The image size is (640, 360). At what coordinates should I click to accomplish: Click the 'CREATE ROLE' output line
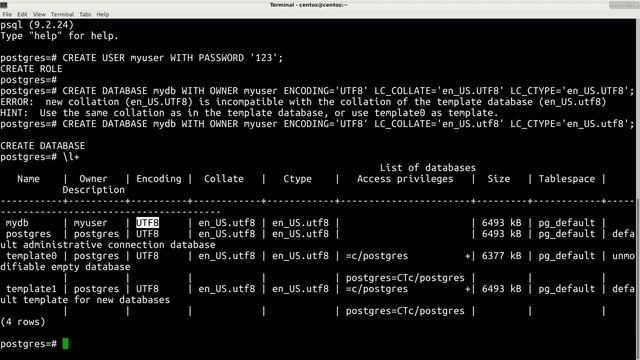[x=31, y=69]
